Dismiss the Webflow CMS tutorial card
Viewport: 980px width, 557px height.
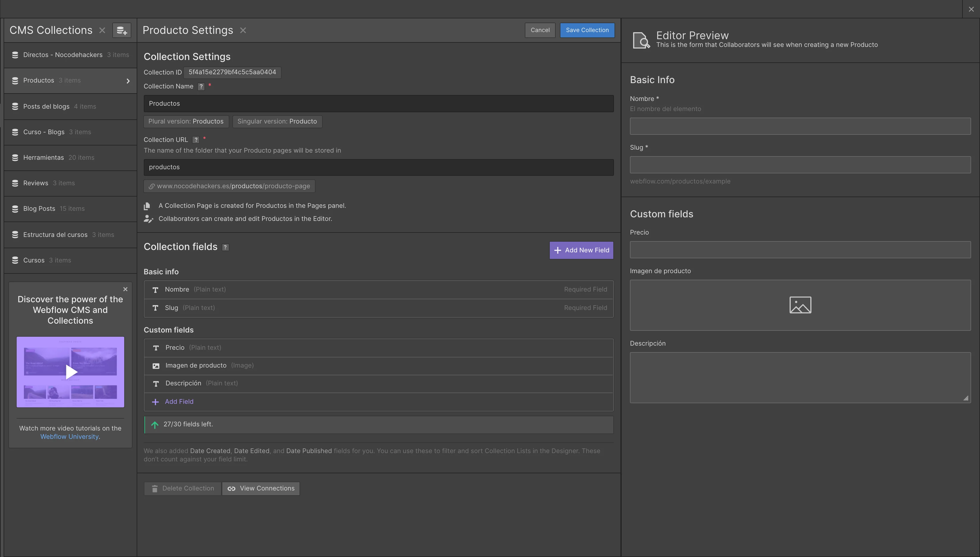point(125,289)
